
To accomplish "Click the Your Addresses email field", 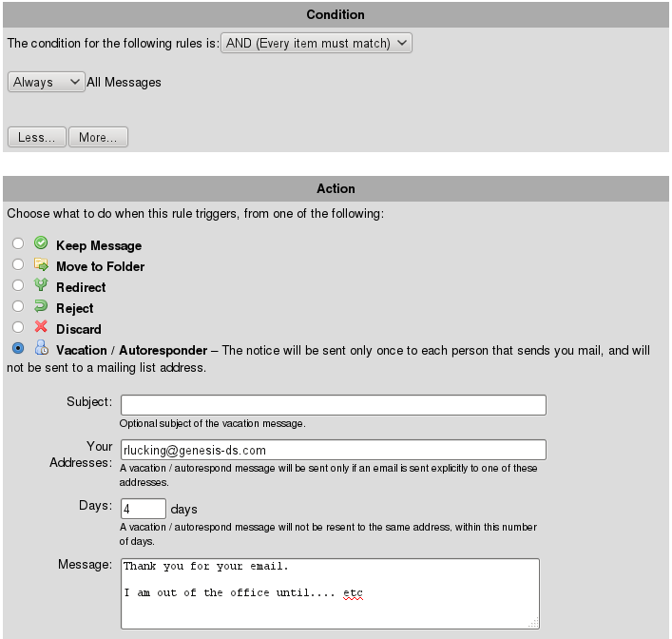I will tap(334, 450).
